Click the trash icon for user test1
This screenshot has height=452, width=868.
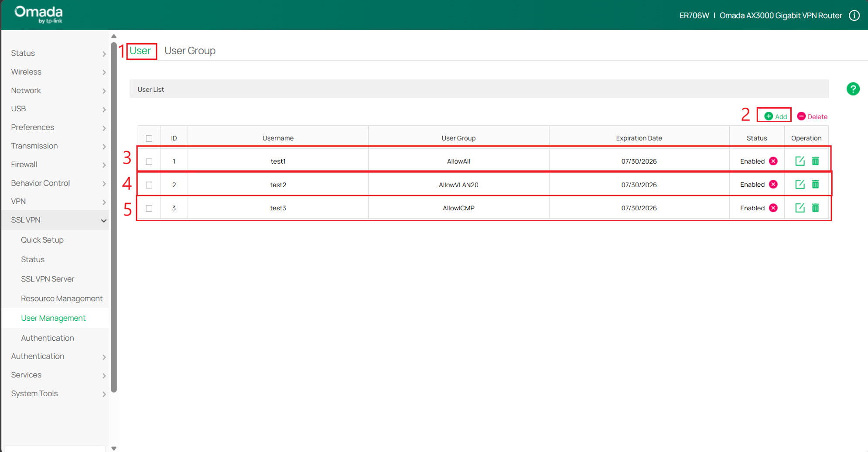(x=815, y=161)
